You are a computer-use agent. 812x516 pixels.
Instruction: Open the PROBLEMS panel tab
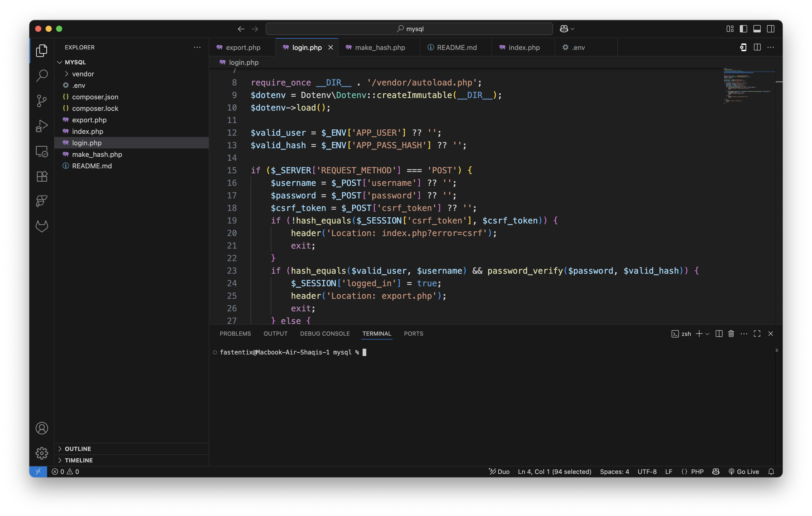[x=235, y=333]
